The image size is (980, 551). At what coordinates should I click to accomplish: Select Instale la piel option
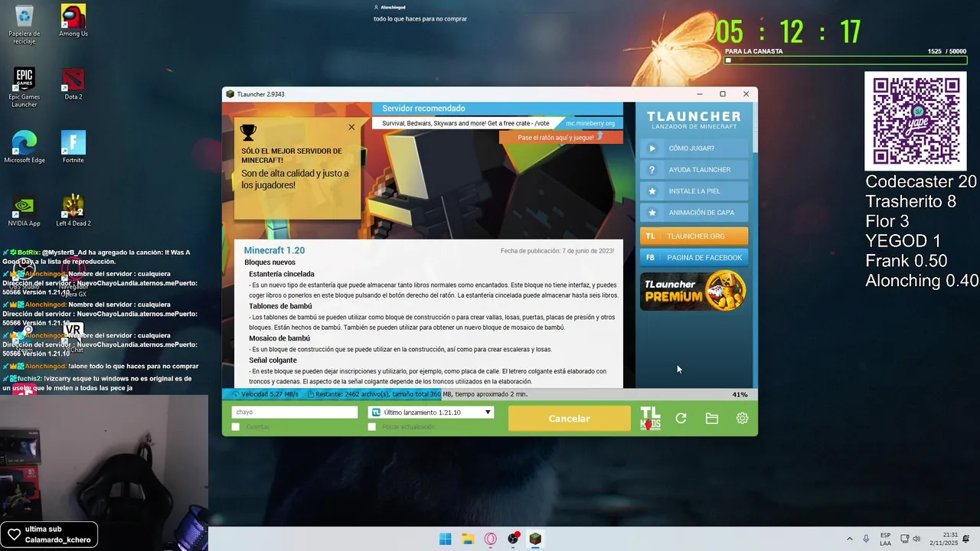click(694, 191)
